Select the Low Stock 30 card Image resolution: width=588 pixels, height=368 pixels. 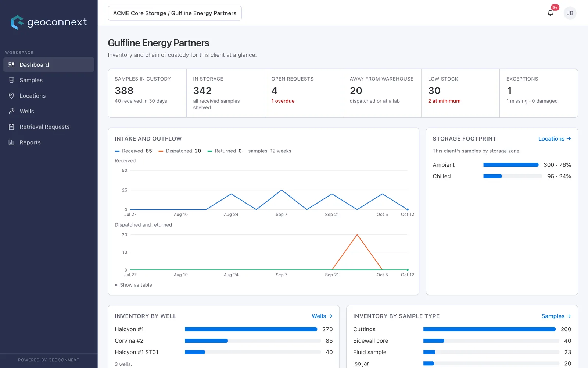pyautogui.click(x=460, y=93)
